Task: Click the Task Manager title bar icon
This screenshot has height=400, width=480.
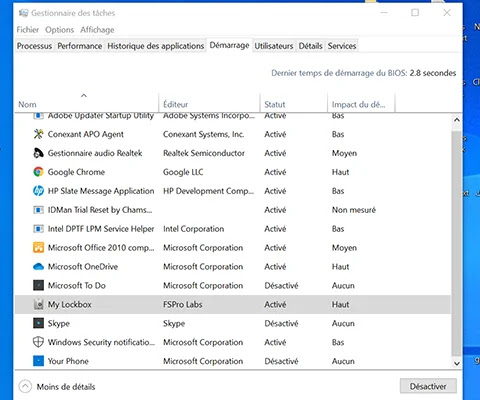Action: click(23, 13)
